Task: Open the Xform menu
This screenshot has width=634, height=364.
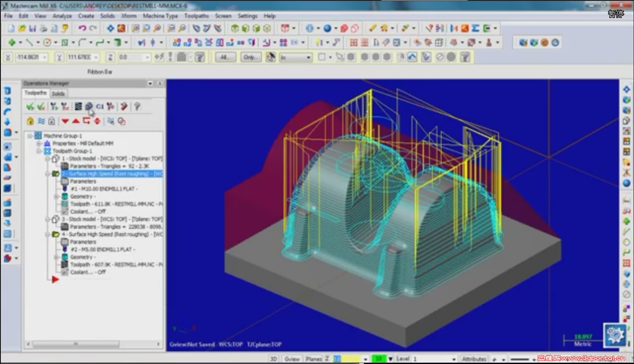Action: [x=129, y=16]
